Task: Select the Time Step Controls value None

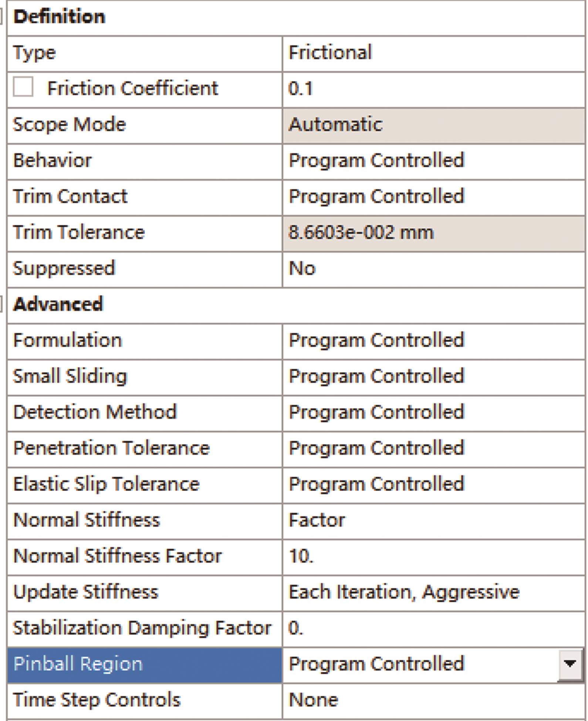Action: pos(433,700)
